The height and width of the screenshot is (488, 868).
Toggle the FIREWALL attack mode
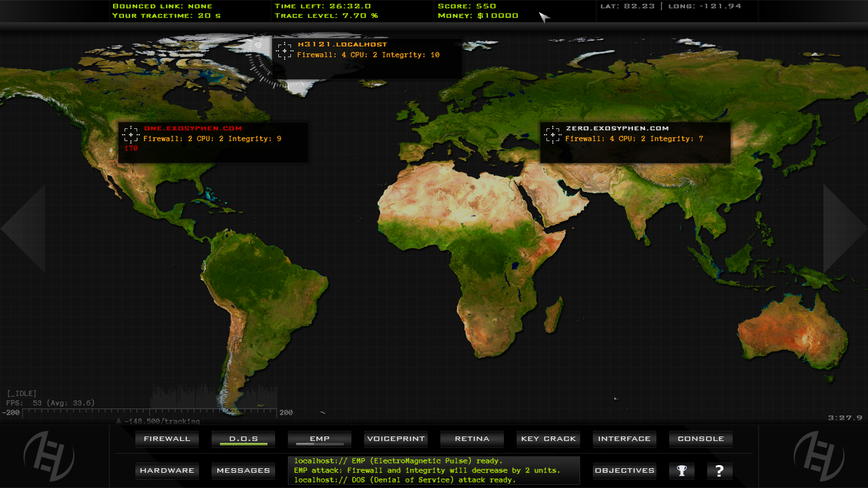pos(166,438)
